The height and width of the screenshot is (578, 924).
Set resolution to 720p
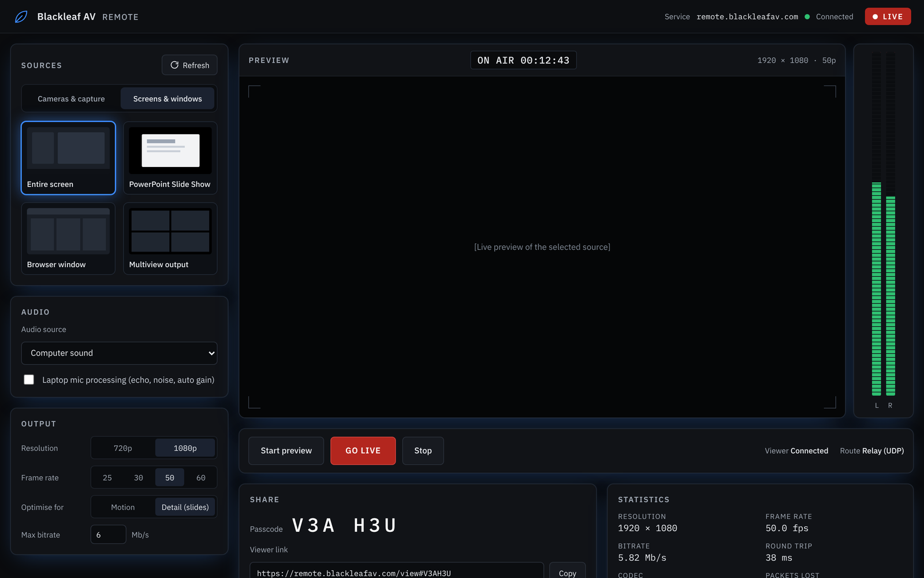pyautogui.click(x=123, y=448)
